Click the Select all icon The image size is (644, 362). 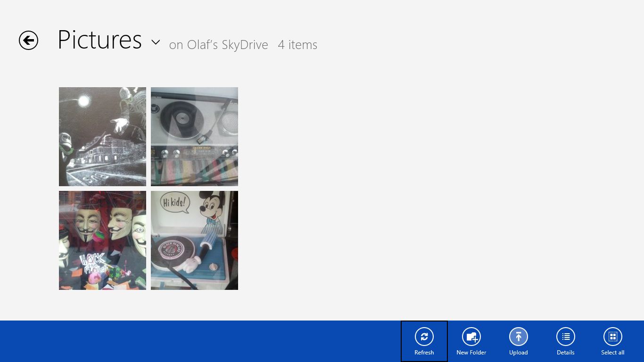[613, 337]
